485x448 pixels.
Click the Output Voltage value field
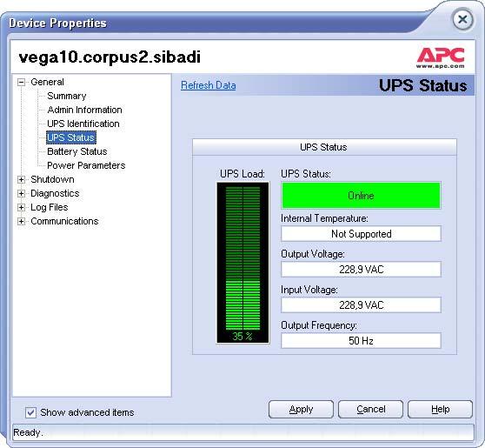coord(361,269)
